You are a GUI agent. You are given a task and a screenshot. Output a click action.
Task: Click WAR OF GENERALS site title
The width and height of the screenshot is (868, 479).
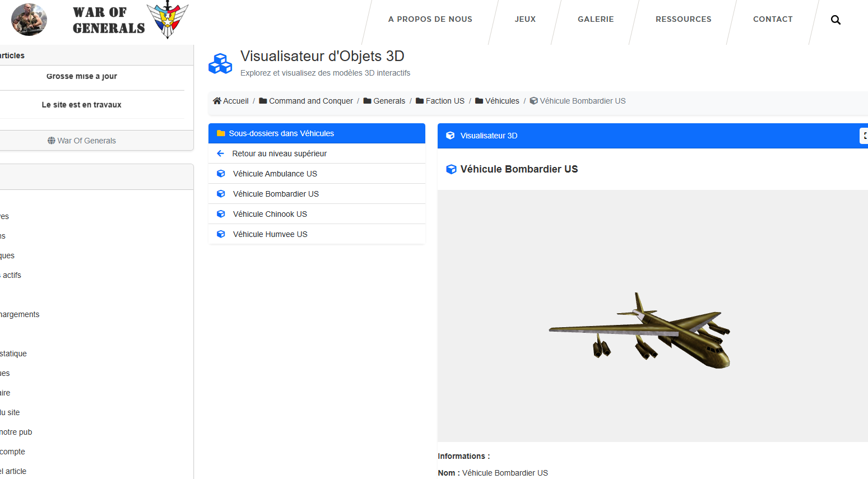109,20
